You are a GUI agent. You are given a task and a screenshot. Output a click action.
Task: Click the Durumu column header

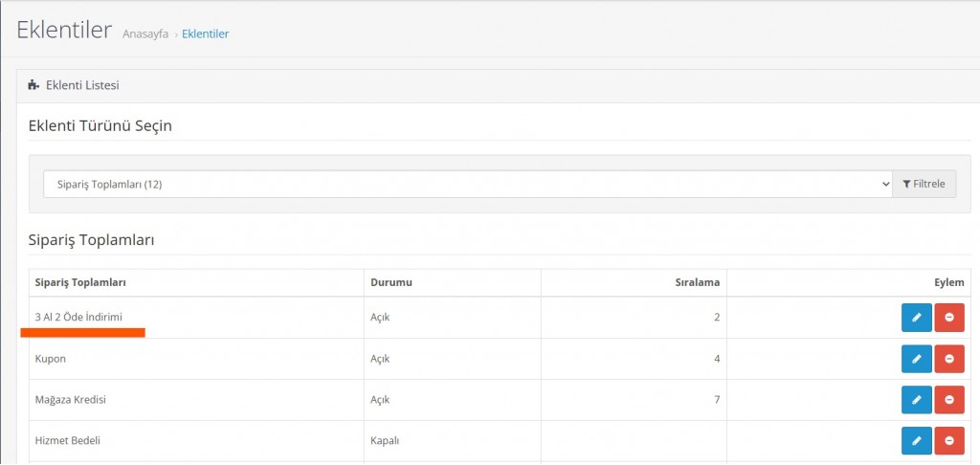point(390,282)
